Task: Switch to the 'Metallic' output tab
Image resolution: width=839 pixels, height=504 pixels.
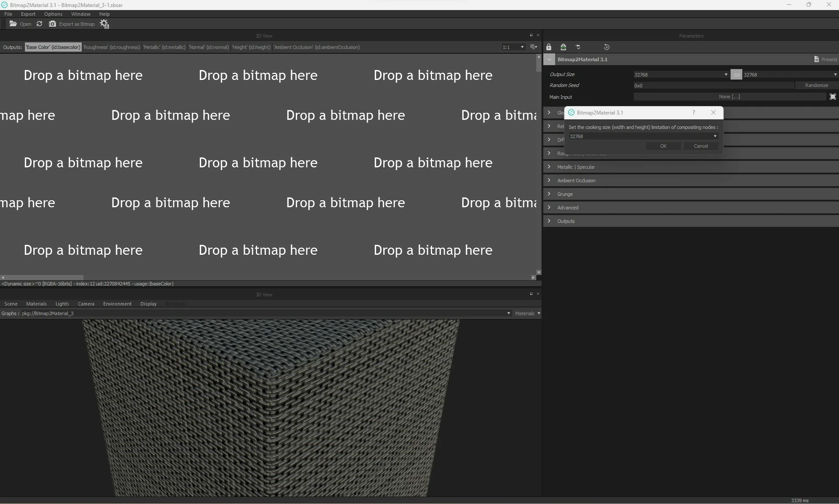Action: click(164, 47)
